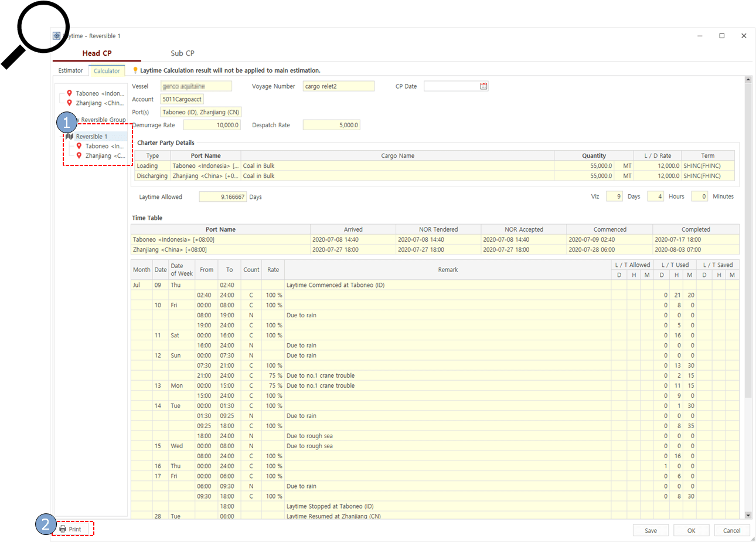Open the Estimator tab
Viewport: 756px width, 542px height.
point(70,70)
